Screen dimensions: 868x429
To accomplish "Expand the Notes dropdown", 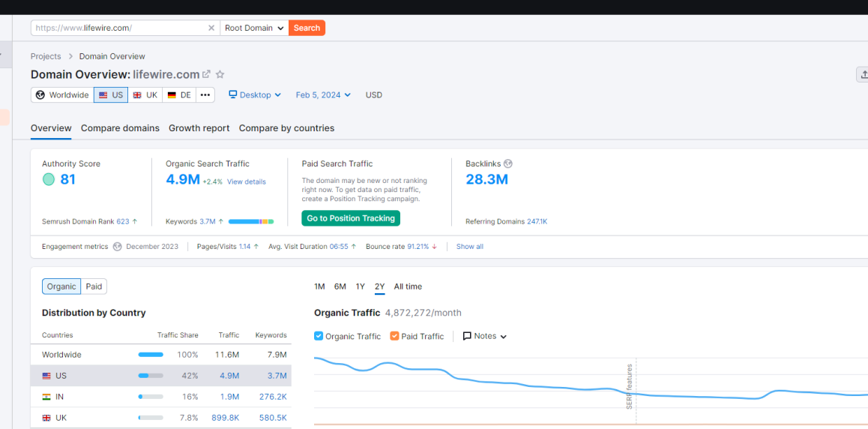I will [485, 336].
